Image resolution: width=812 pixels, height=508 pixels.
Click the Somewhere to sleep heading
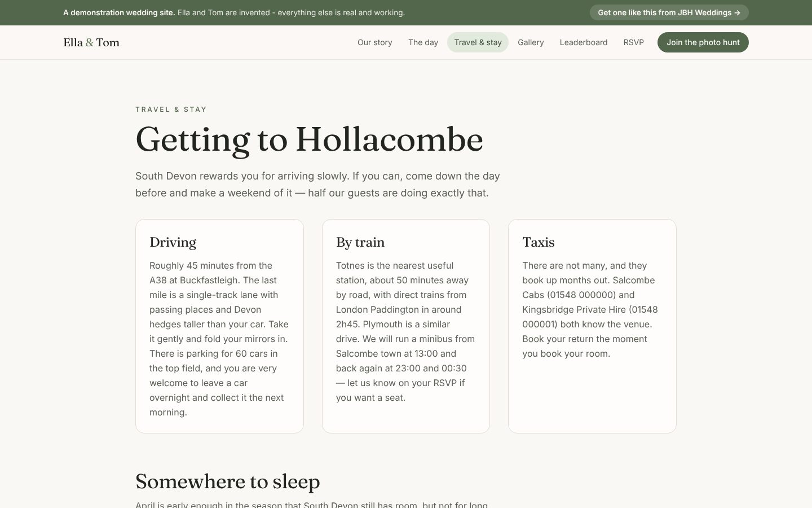click(x=228, y=481)
